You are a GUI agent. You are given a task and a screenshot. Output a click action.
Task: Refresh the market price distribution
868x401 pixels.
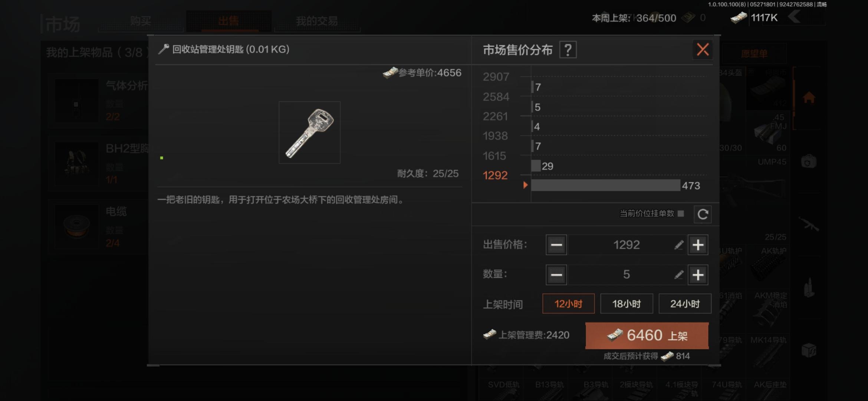pos(703,214)
